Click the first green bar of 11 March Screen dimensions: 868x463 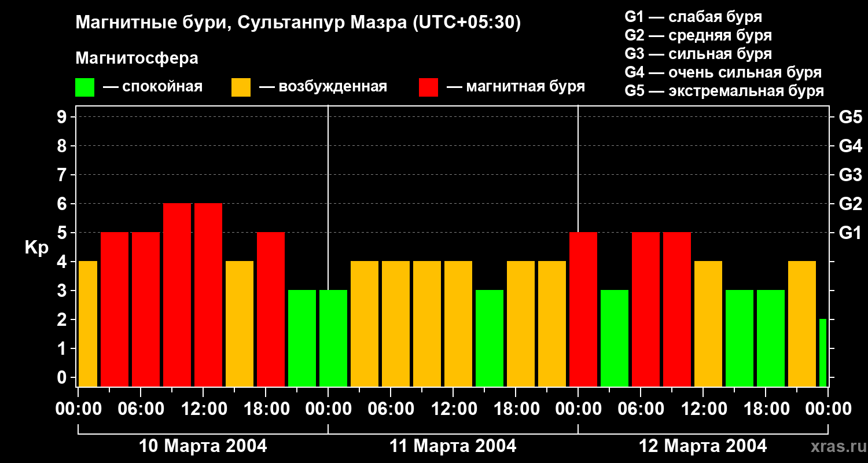pyautogui.click(x=333, y=338)
